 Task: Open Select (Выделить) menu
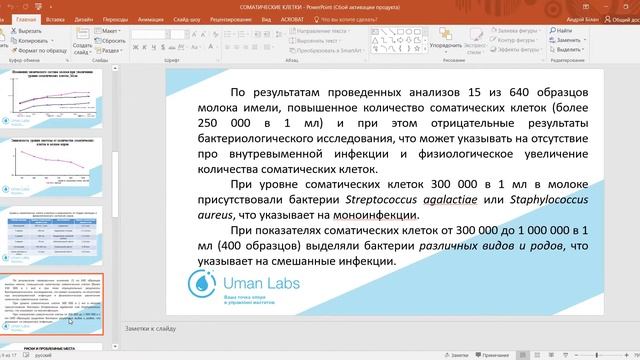click(567, 49)
